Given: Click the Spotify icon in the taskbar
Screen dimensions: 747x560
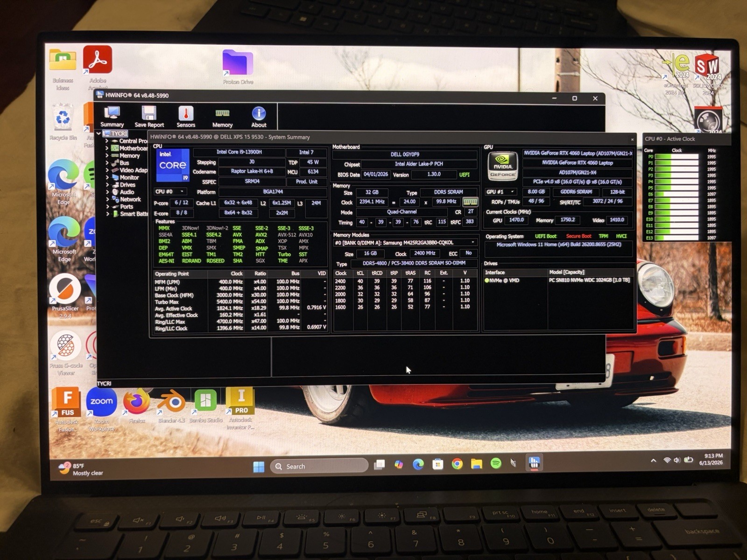Looking at the screenshot, I should 496,463.
